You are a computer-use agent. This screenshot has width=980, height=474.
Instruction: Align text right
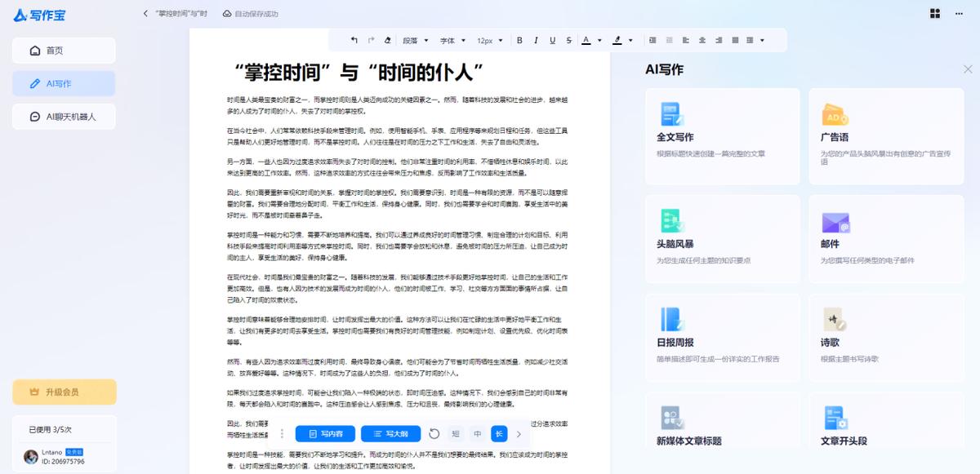tap(719, 40)
